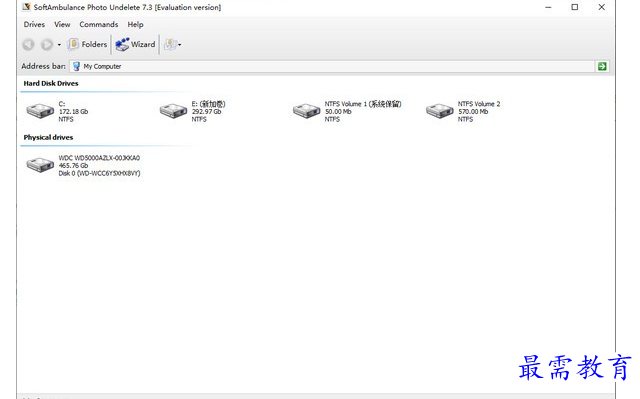Viewport: 640px width, 399px height.
Task: Select the E: drive icon
Action: 173,111
